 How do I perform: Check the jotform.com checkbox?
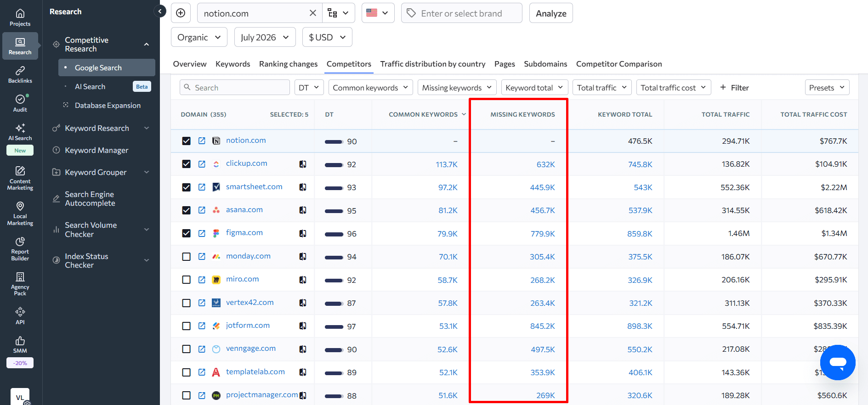click(186, 326)
